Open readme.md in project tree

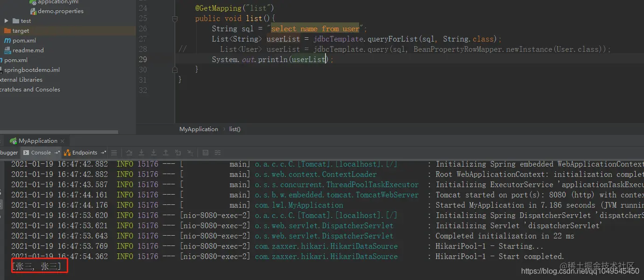click(28, 50)
